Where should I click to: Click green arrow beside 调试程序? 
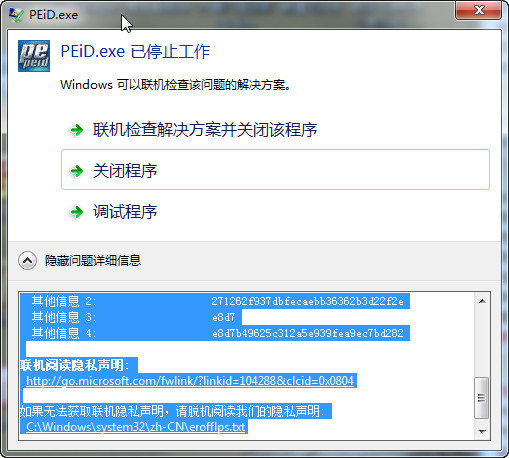click(x=77, y=212)
